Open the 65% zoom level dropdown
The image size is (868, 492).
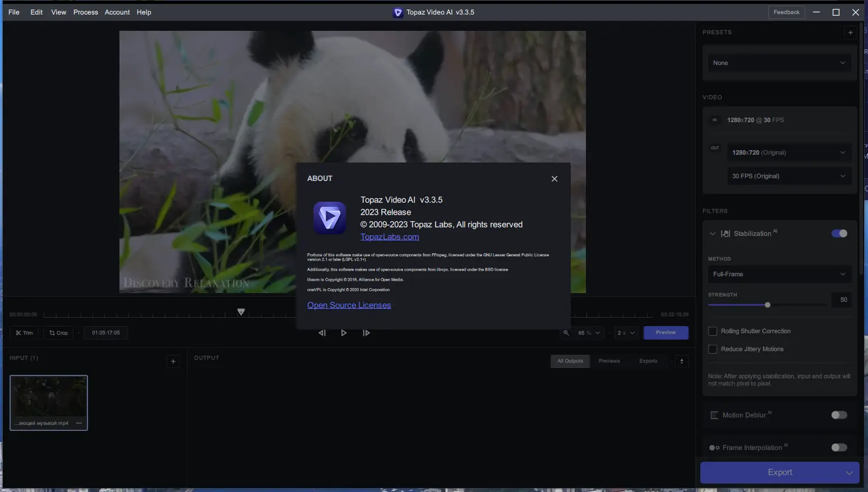pyautogui.click(x=589, y=333)
